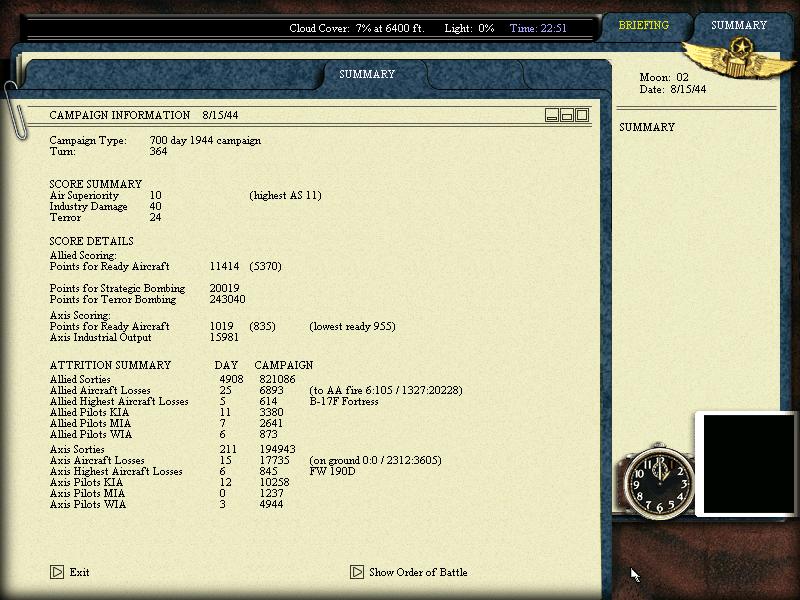Click the black photo thumbnail box
The height and width of the screenshot is (600, 800).
[x=748, y=463]
